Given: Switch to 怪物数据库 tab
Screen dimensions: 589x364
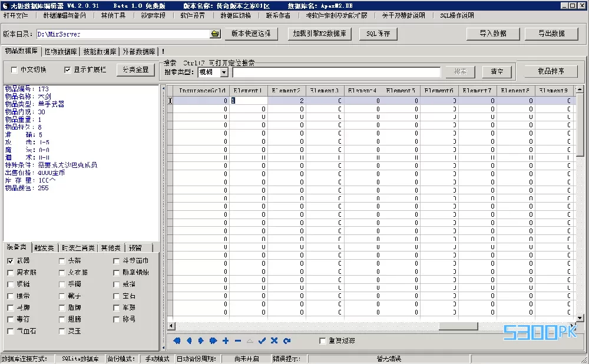Looking at the screenshot, I should pos(61,51).
